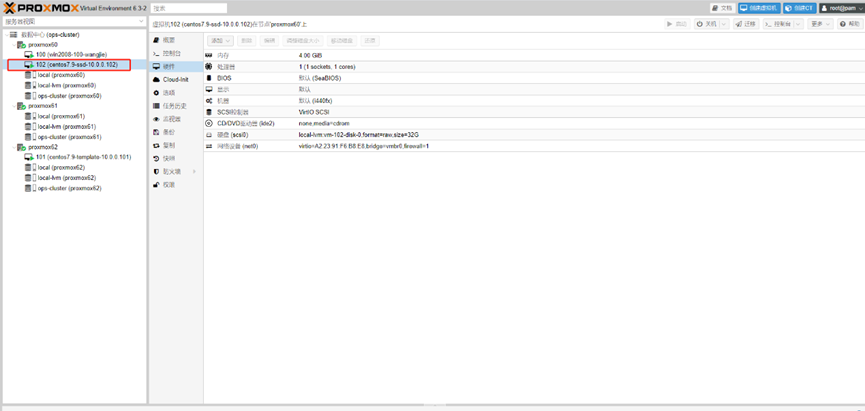Open the 文档 documentation button
Image resolution: width=865 pixels, height=411 pixels.
point(723,8)
